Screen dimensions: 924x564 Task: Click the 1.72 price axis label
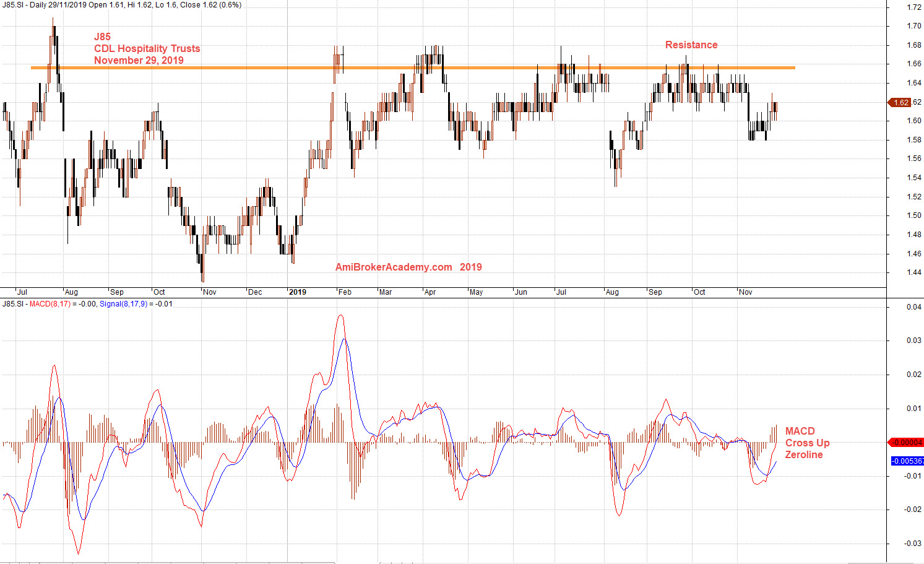pyautogui.click(x=913, y=7)
